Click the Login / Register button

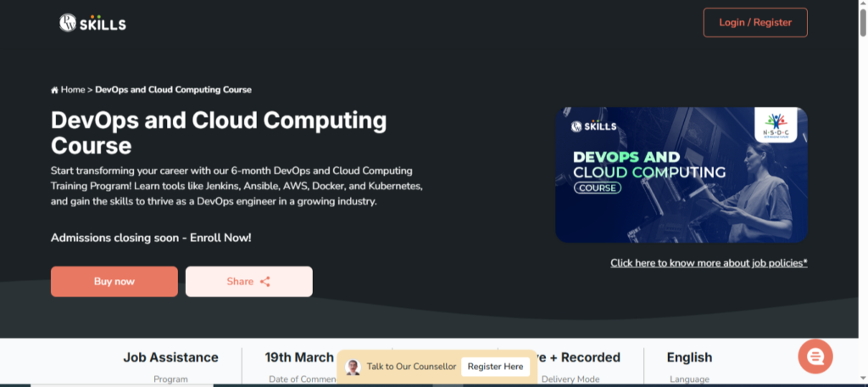(x=755, y=23)
